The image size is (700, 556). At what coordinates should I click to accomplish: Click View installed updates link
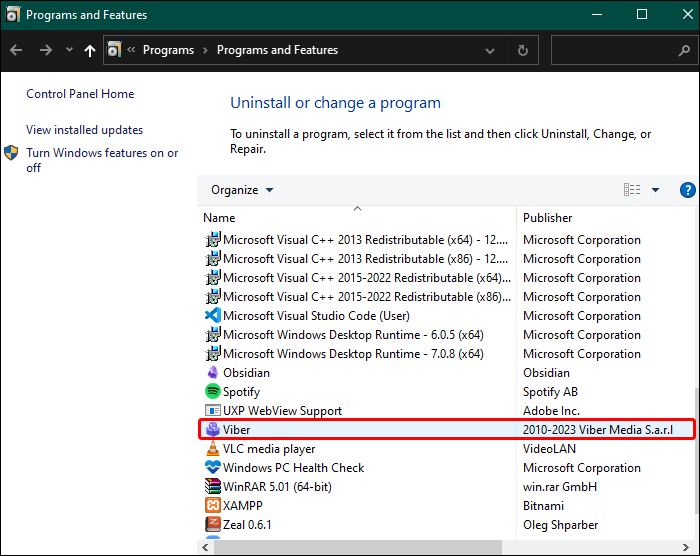(x=84, y=130)
